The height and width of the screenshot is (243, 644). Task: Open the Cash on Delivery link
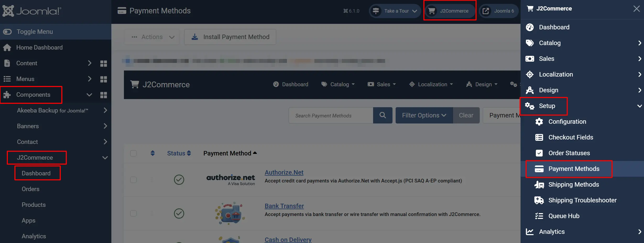(288, 240)
